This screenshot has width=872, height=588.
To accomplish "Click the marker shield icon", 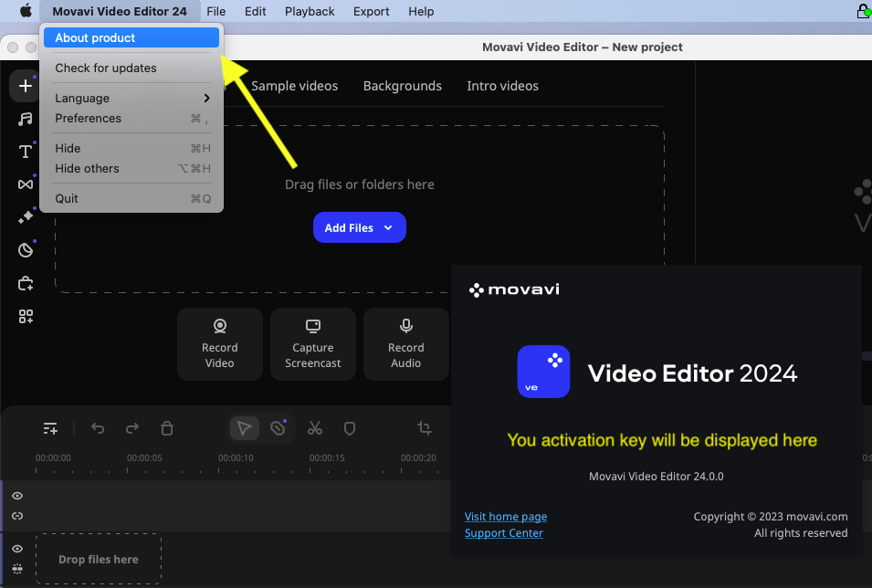I will point(349,428).
